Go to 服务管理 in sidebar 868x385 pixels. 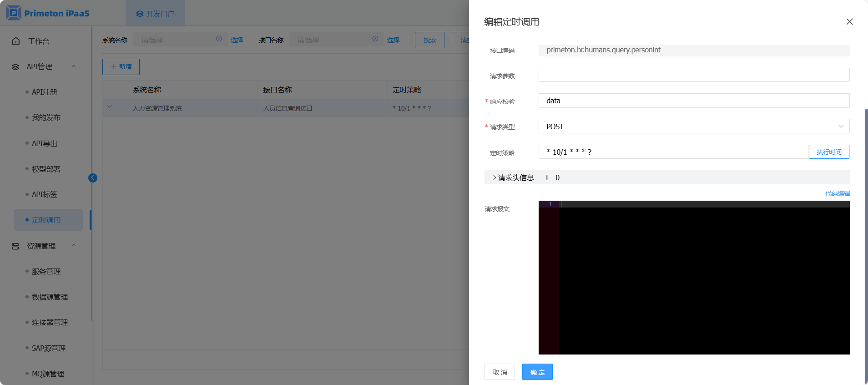[46, 272]
